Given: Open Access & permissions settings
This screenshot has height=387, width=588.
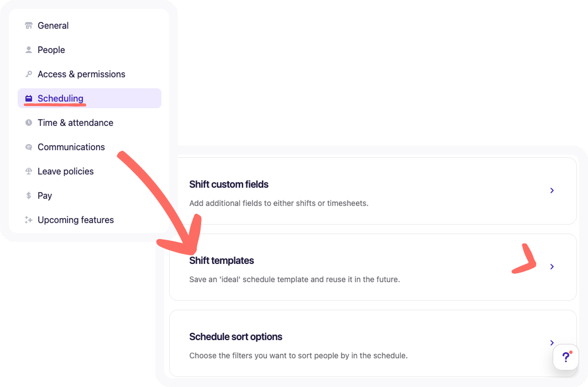Looking at the screenshot, I should [x=81, y=74].
